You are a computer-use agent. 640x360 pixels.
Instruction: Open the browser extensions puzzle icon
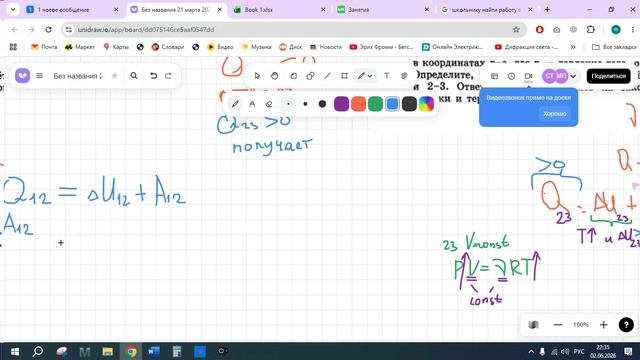pos(590,29)
